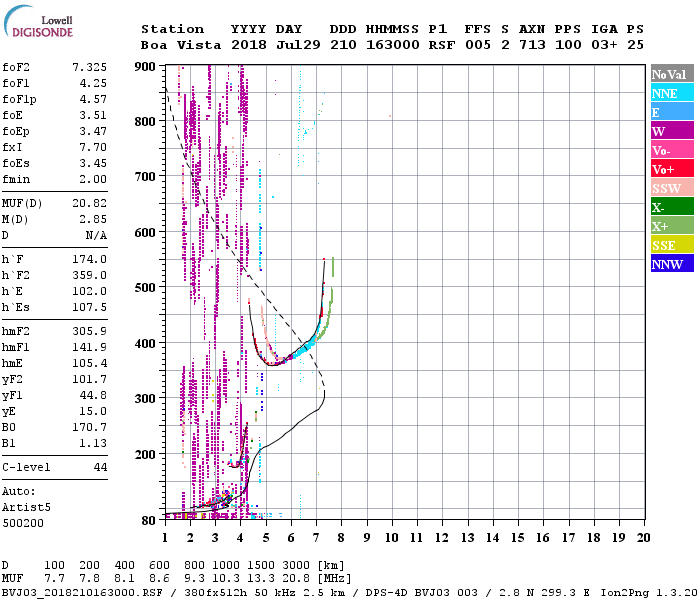Click the 900 km height axis label

tap(145, 67)
